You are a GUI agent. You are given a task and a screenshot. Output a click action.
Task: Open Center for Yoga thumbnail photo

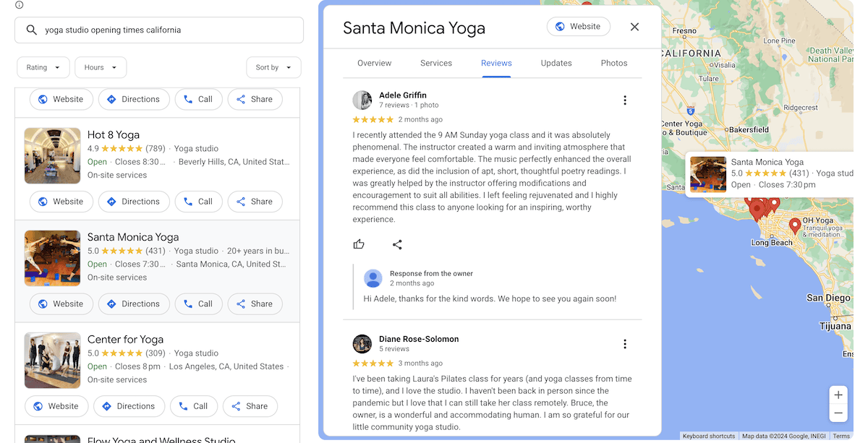(52, 361)
